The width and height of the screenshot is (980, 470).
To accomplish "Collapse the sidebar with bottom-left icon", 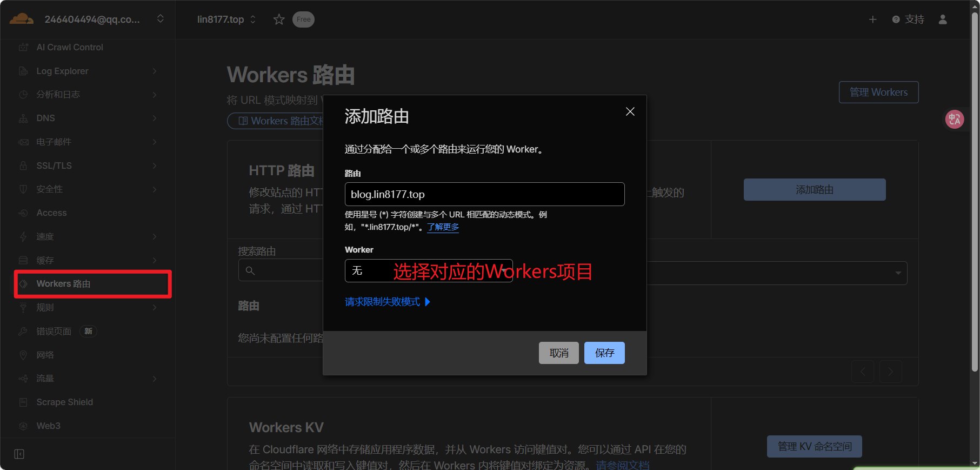I will click(19, 454).
